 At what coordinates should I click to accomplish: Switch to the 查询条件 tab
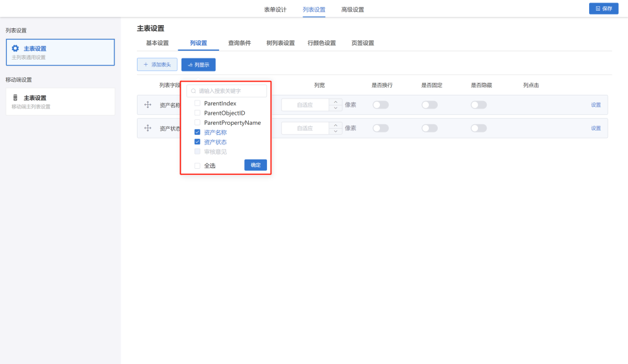(239, 43)
